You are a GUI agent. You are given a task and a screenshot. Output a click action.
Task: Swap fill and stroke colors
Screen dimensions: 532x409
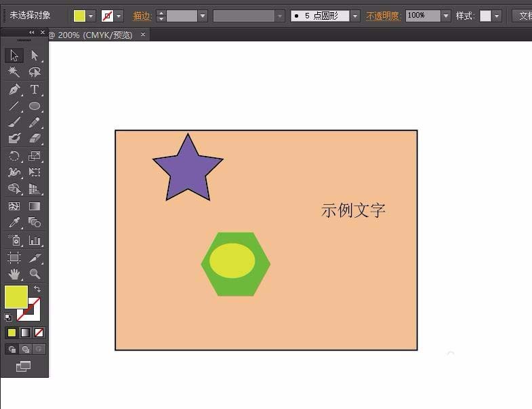click(37, 289)
